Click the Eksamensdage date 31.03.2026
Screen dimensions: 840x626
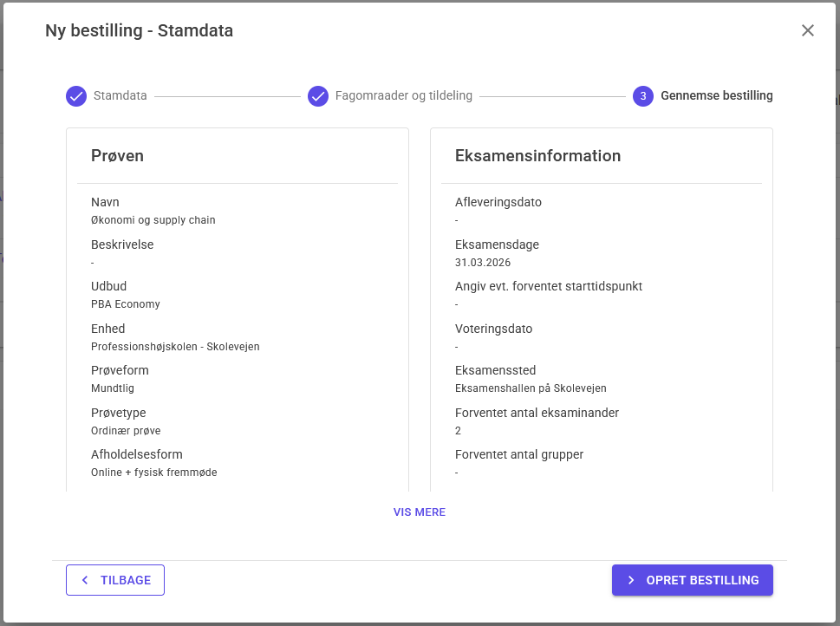tap(483, 263)
